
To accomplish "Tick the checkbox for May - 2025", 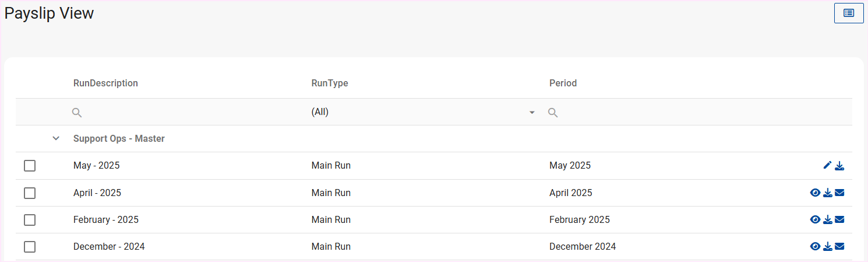I will (30, 166).
